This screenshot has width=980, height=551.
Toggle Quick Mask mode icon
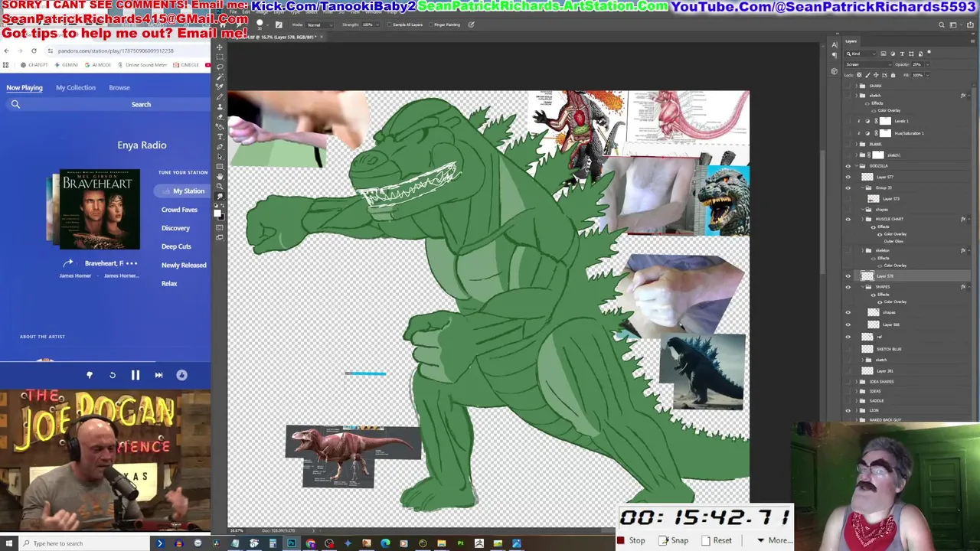(x=220, y=227)
